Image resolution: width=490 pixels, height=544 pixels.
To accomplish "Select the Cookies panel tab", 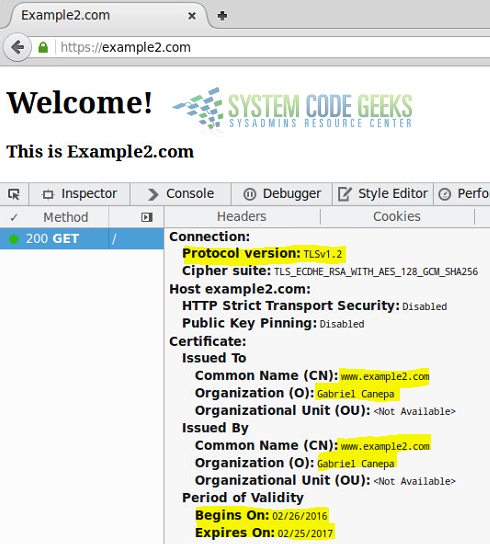I will (x=397, y=216).
